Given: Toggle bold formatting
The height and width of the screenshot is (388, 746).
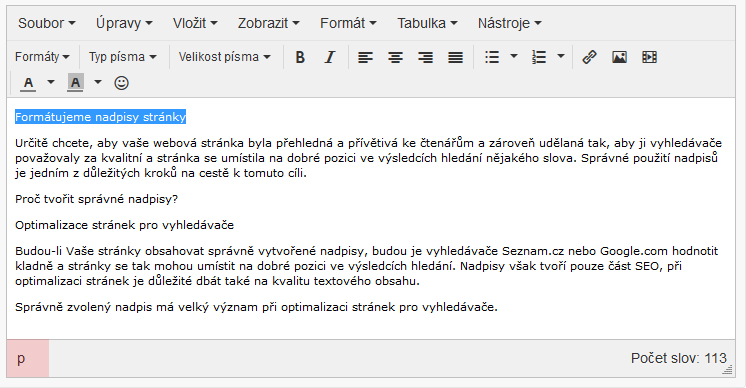Looking at the screenshot, I should click(x=300, y=57).
